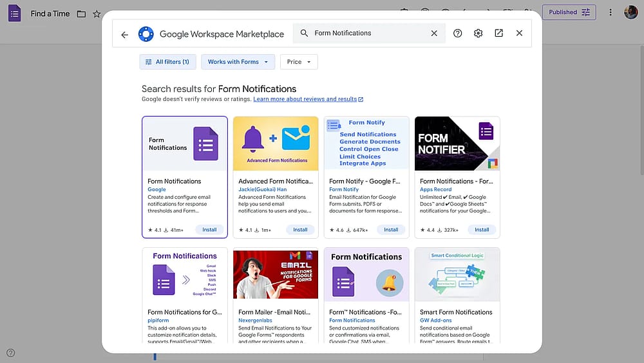The height and width of the screenshot is (363, 644).
Task: Open the Email Notifications for Google Forms thumbnail
Action: click(x=276, y=274)
